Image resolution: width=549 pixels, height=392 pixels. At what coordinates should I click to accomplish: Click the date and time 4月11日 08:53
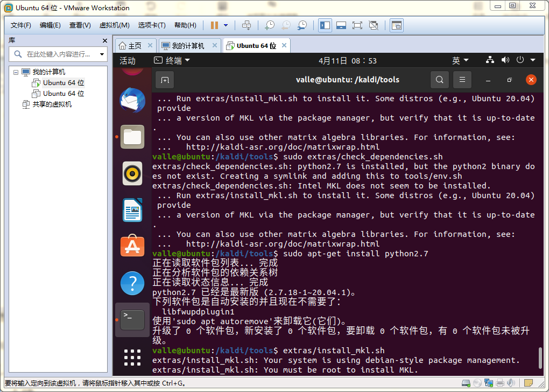[347, 61]
